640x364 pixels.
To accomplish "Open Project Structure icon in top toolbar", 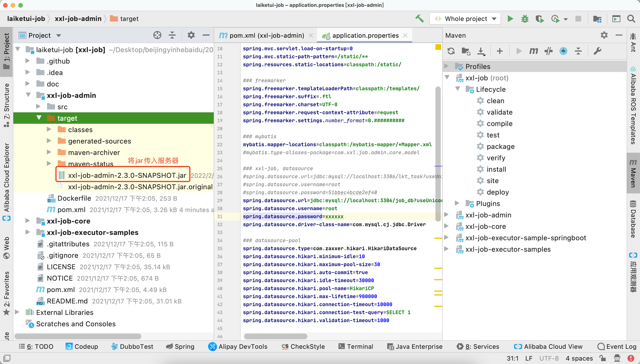I will click(597, 19).
